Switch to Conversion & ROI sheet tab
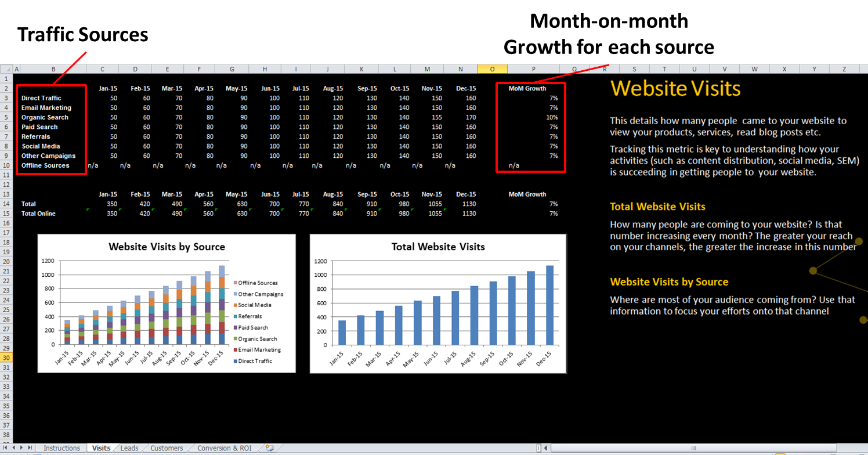This screenshot has height=455, width=868. [225, 448]
